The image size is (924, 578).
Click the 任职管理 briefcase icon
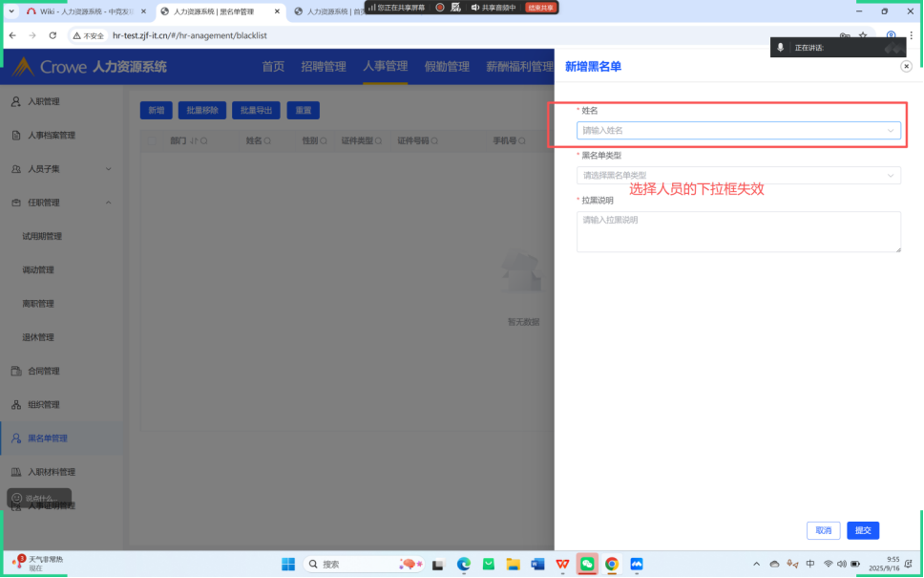point(16,203)
